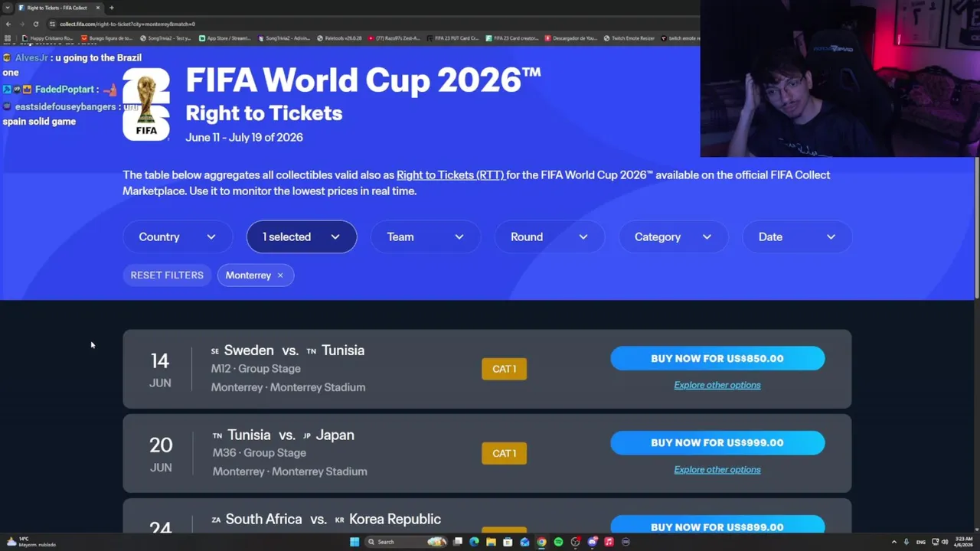
Task: Click the browser reload icon
Action: (35, 24)
